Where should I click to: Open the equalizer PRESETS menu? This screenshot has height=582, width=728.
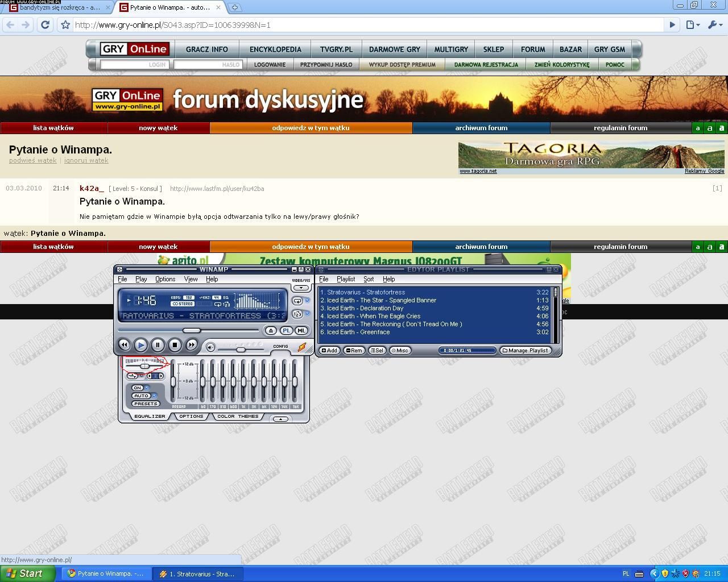coord(146,404)
